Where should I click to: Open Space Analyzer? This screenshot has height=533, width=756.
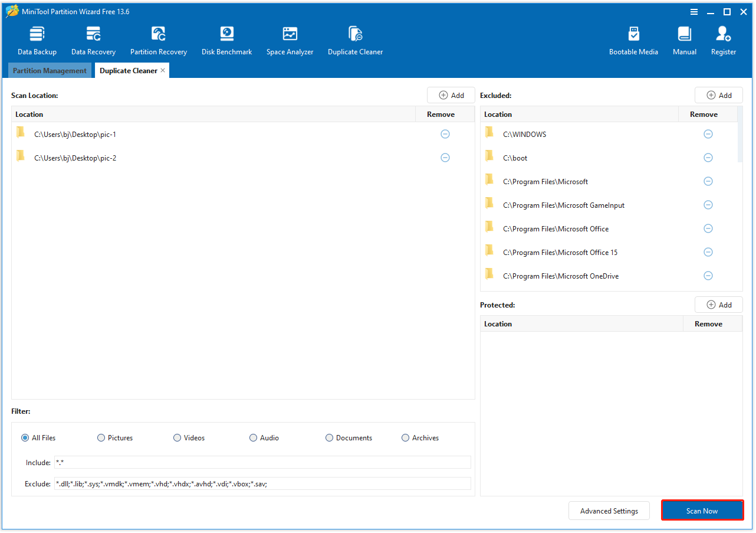[x=290, y=41]
